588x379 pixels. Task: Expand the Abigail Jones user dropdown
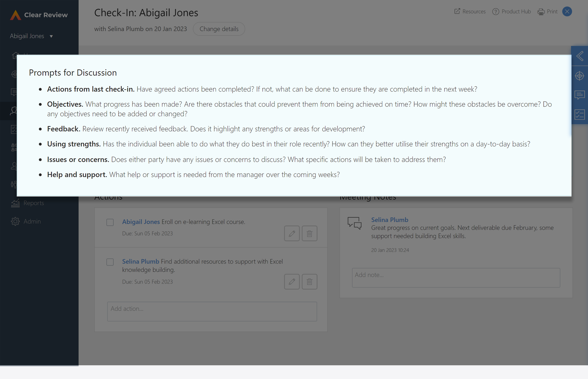31,36
